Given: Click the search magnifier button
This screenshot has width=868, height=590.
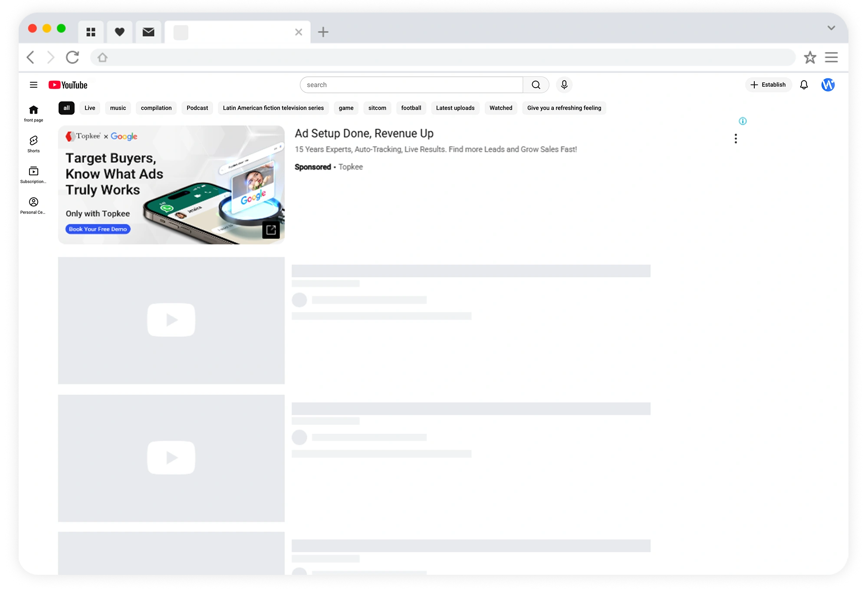Looking at the screenshot, I should [536, 85].
